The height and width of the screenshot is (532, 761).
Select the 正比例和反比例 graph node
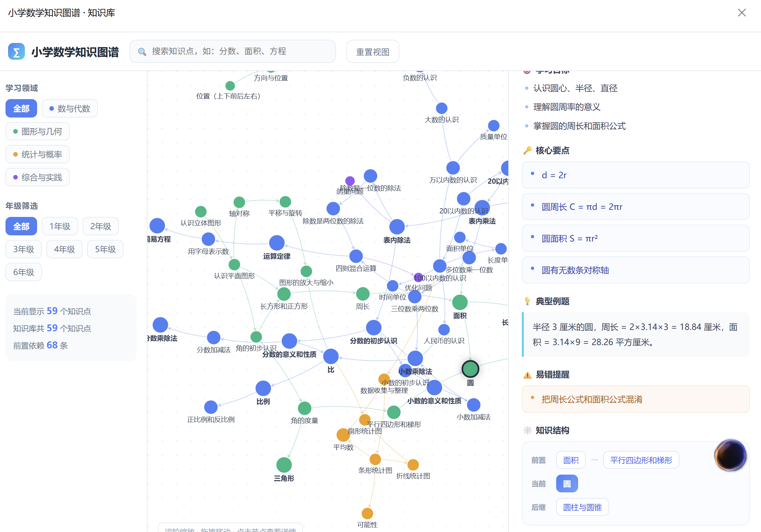(x=211, y=407)
